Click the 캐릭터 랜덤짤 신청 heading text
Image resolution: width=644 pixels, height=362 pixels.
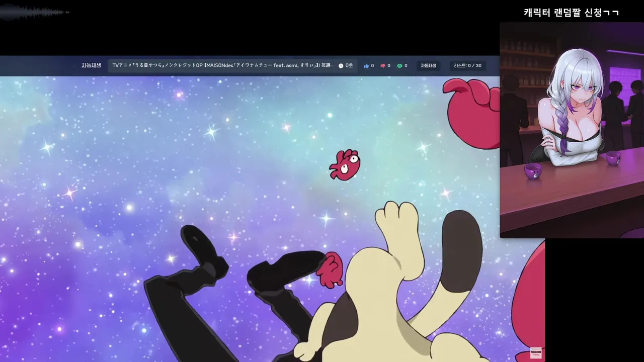(571, 13)
